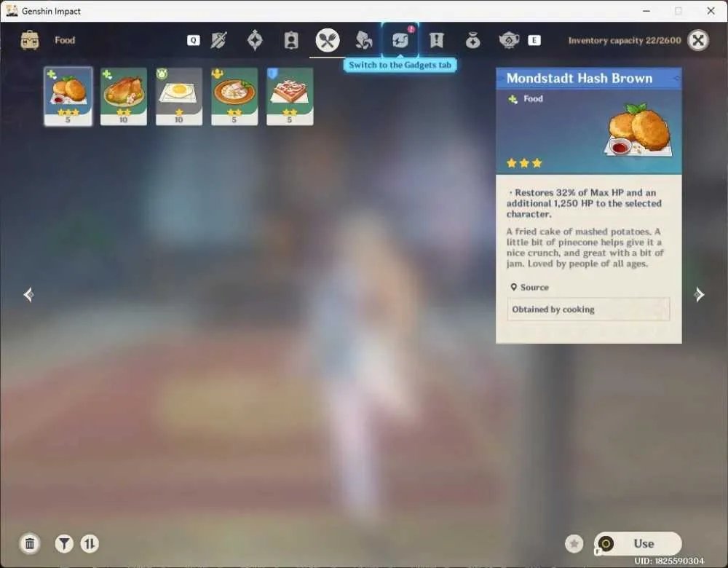The height and width of the screenshot is (568, 728).
Task: Select the fried egg food item
Action: (179, 96)
